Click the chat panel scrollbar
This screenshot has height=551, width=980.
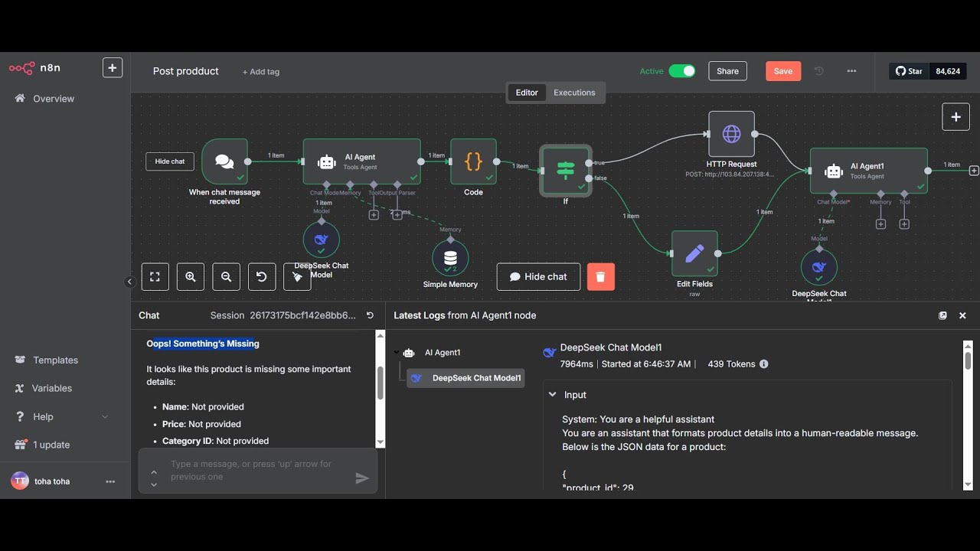point(380,383)
